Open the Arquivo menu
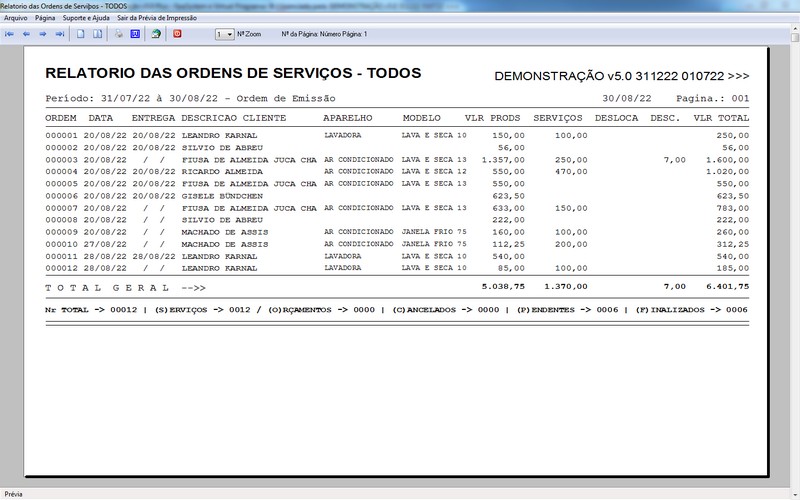The height and width of the screenshot is (500, 800). click(x=16, y=18)
